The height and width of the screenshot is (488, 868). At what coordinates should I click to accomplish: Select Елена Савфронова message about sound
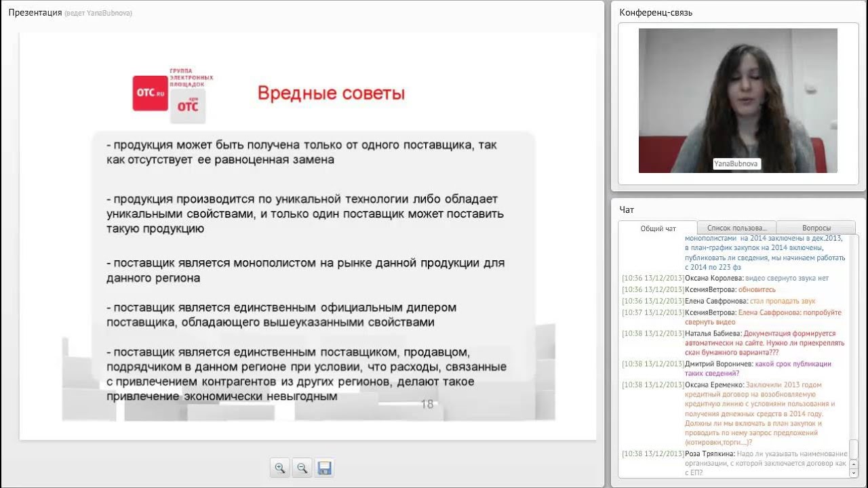click(x=719, y=301)
